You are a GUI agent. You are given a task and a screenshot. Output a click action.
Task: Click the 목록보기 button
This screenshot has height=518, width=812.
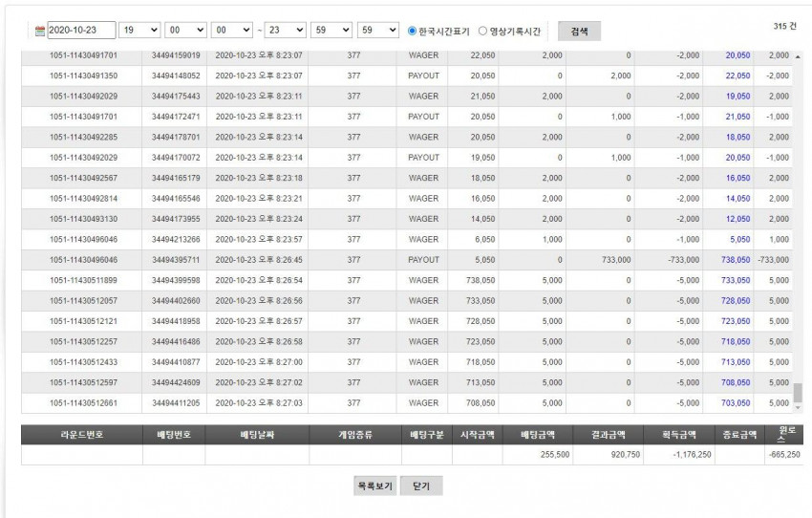coord(374,486)
